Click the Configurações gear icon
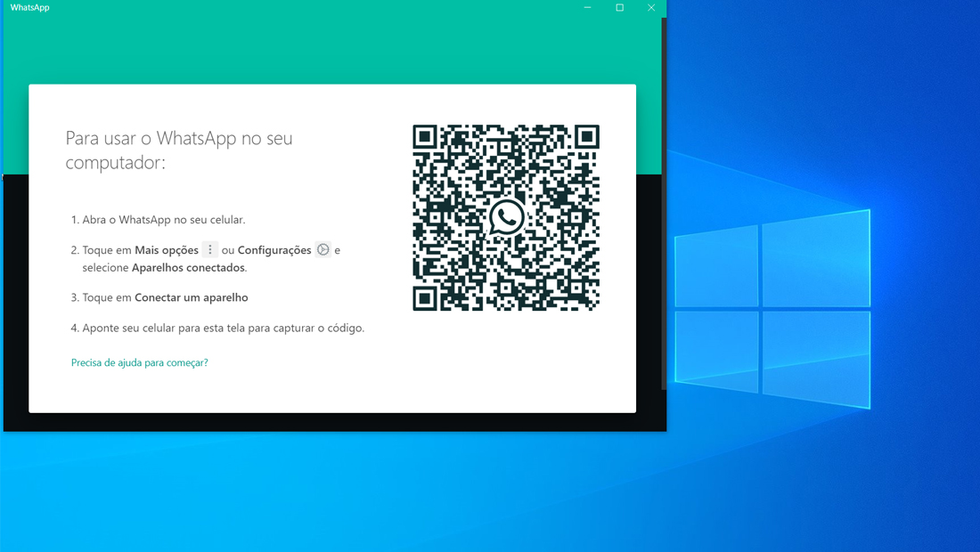 point(323,250)
